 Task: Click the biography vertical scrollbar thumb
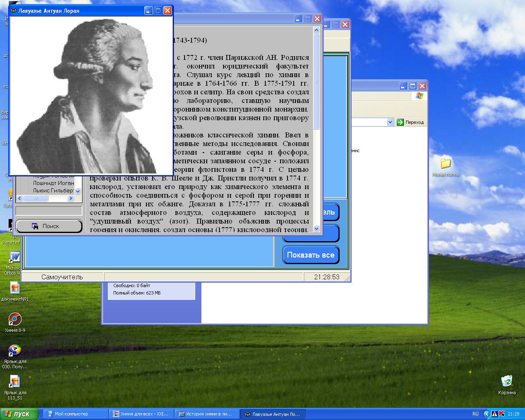tap(316, 81)
